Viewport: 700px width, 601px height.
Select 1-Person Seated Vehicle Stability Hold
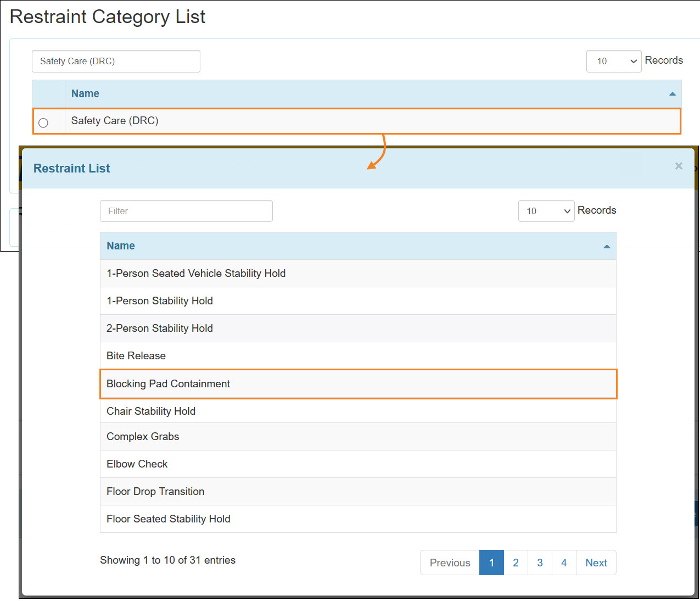pos(358,273)
